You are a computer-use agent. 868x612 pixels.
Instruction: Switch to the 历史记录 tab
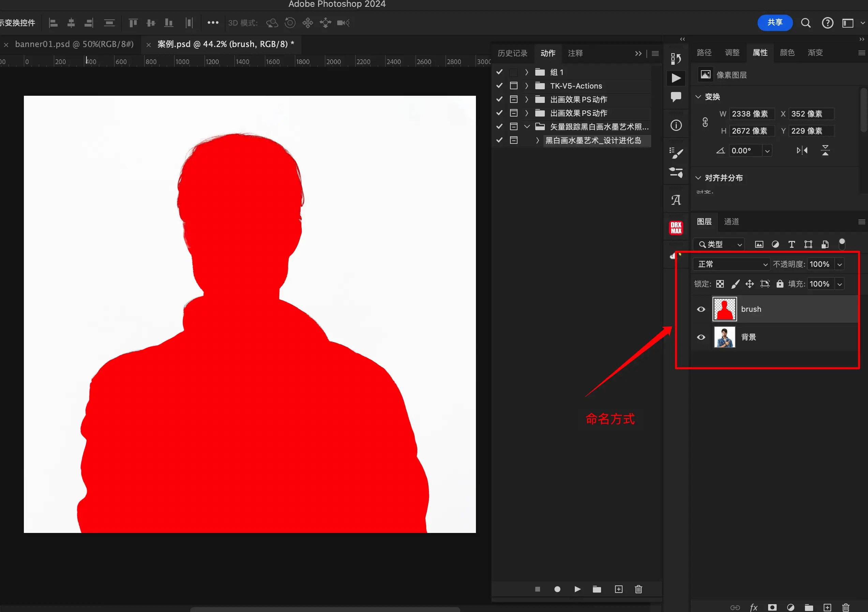coord(512,53)
